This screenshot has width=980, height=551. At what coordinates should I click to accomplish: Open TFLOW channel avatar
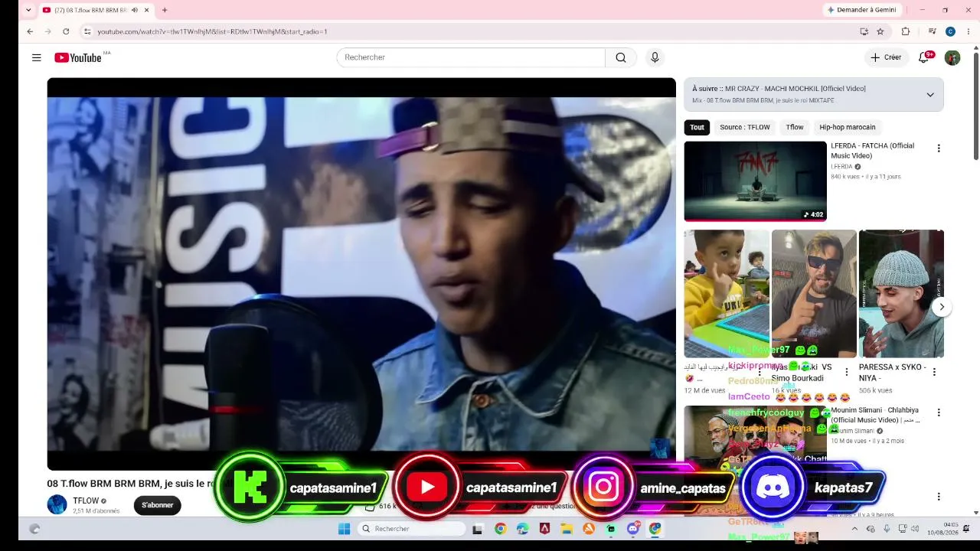[x=57, y=505]
